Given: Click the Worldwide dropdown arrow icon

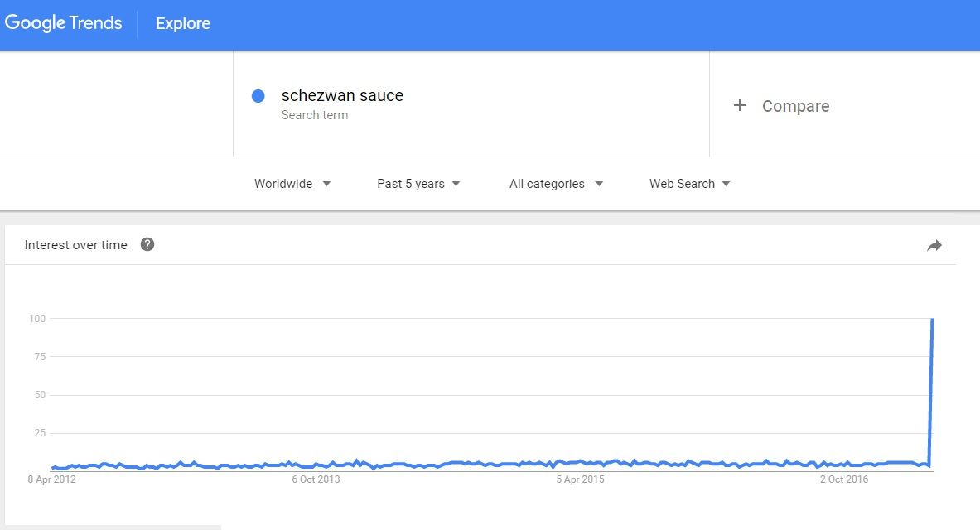Looking at the screenshot, I should click(x=326, y=184).
